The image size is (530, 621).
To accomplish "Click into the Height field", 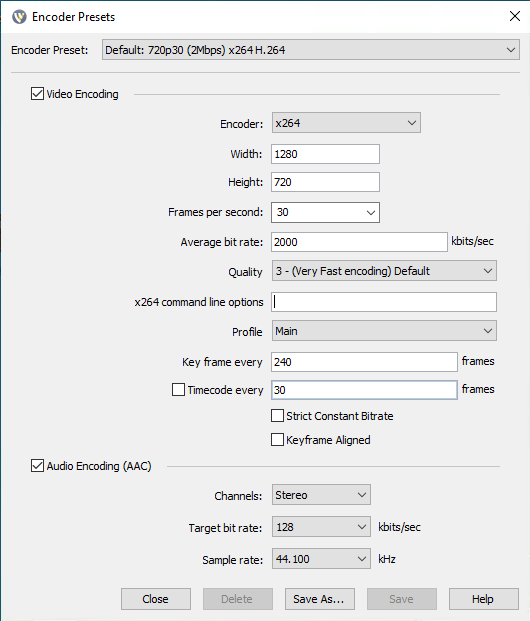I will tap(325, 182).
